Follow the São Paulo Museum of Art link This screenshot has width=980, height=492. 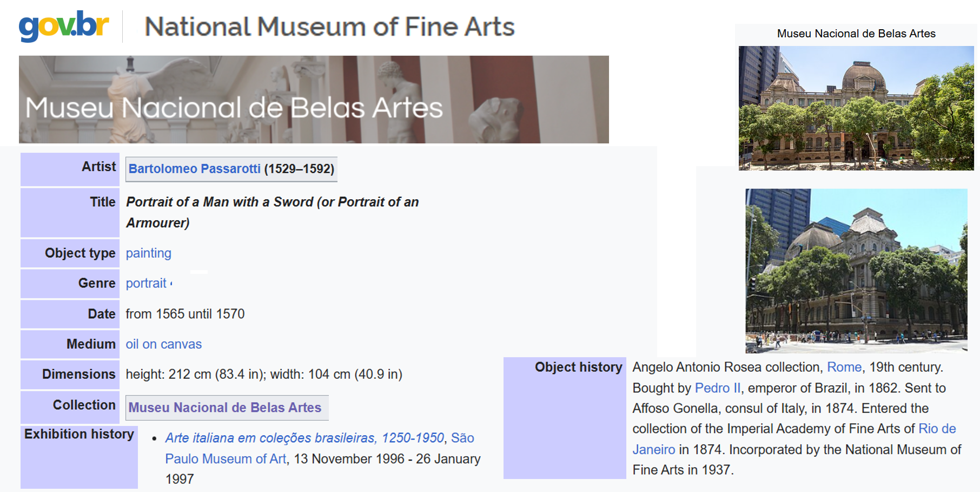[226, 459]
